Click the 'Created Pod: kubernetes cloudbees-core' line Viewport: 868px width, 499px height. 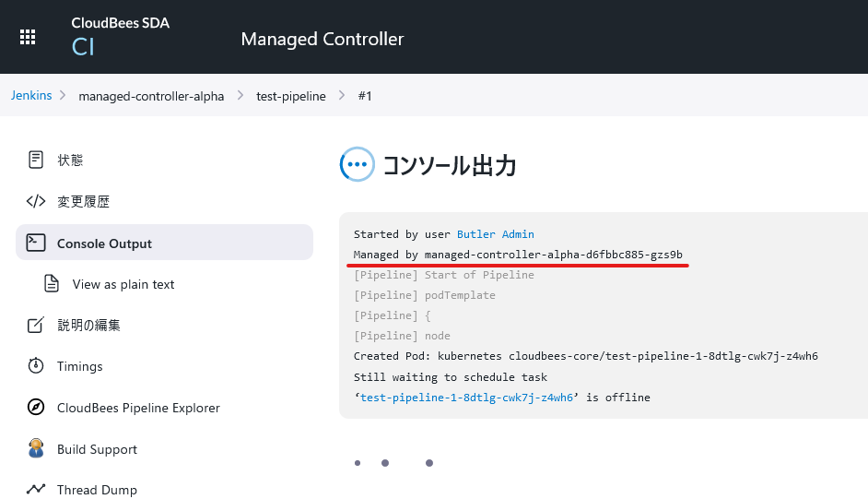[x=586, y=356]
